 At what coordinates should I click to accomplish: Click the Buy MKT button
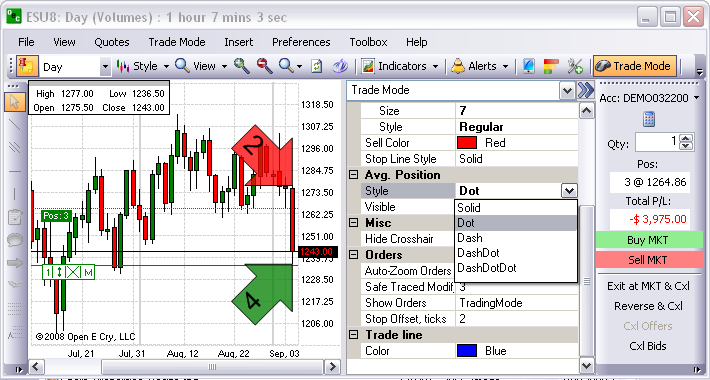[648, 240]
